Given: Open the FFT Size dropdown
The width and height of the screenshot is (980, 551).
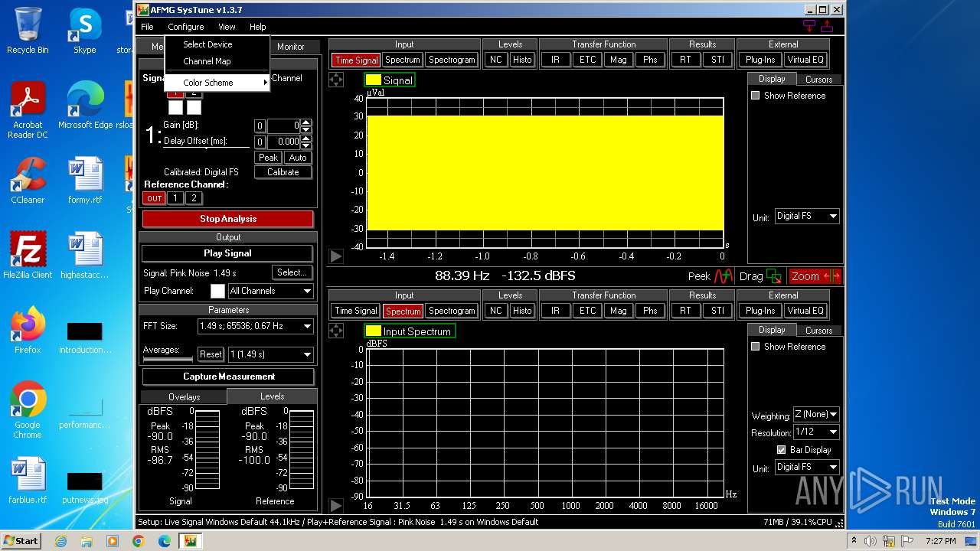Looking at the screenshot, I should [x=256, y=326].
